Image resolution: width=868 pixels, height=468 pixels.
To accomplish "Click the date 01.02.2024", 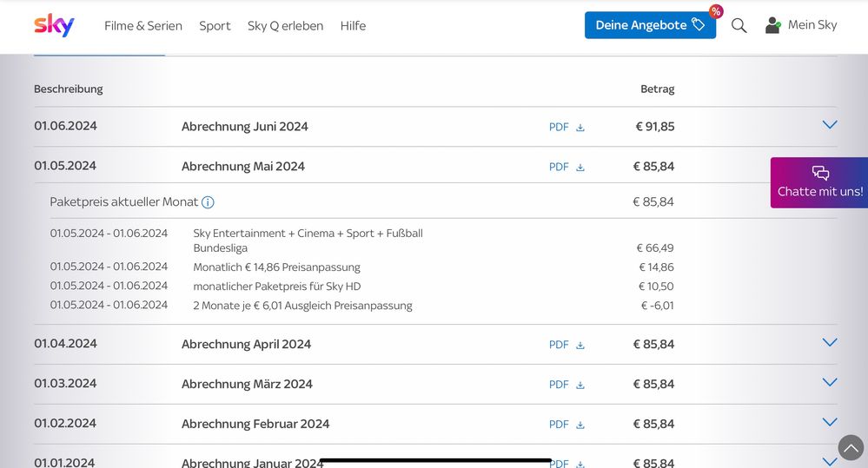I will (65, 423).
